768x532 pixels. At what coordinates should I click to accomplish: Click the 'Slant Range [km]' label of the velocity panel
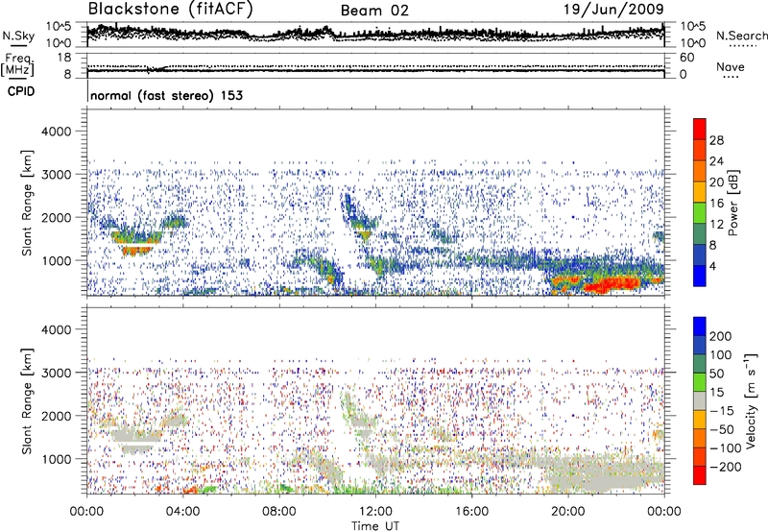click(27, 400)
